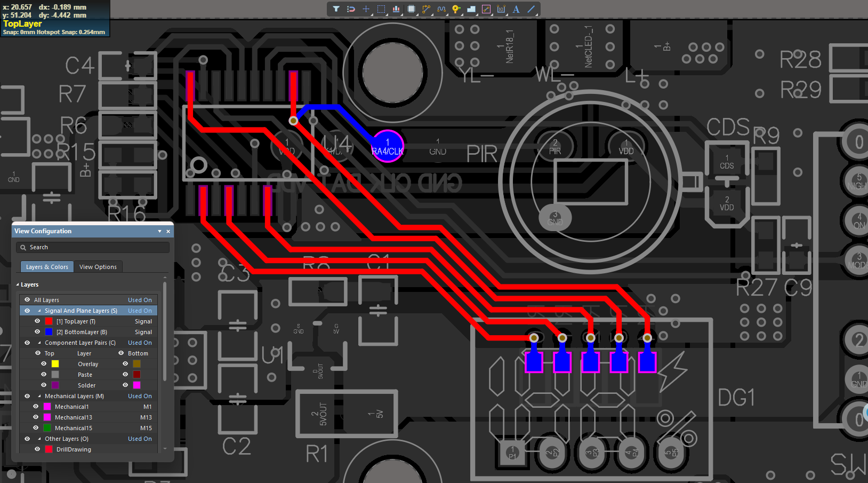The width and height of the screenshot is (868, 483).
Task: Click the R28 designator text
Action: point(800,60)
